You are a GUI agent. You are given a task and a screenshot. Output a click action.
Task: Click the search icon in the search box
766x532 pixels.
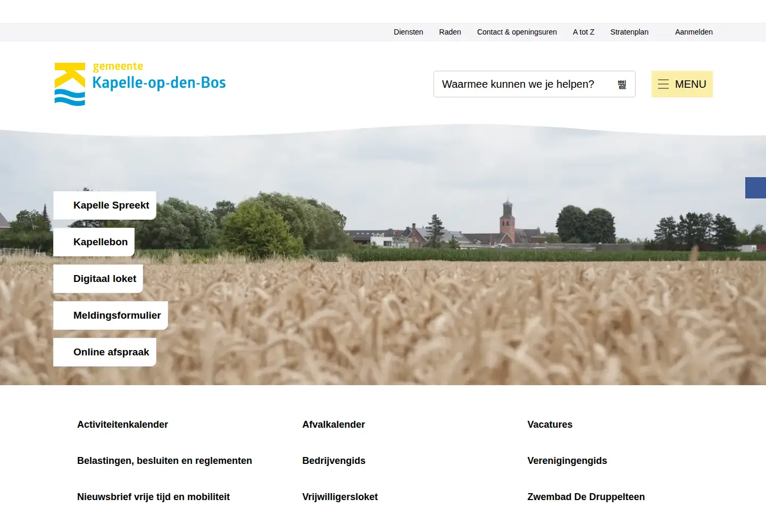(622, 84)
